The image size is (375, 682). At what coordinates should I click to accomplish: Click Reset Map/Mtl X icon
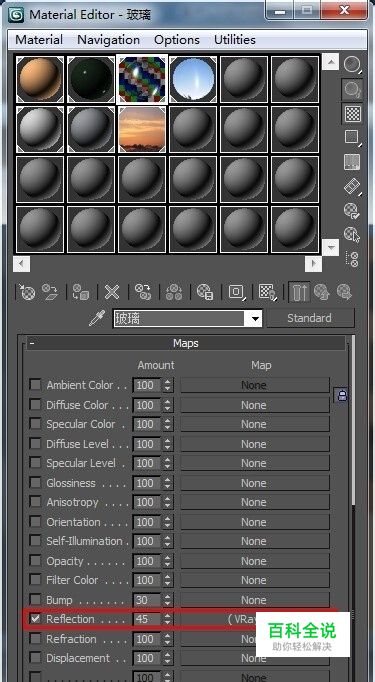[112, 292]
